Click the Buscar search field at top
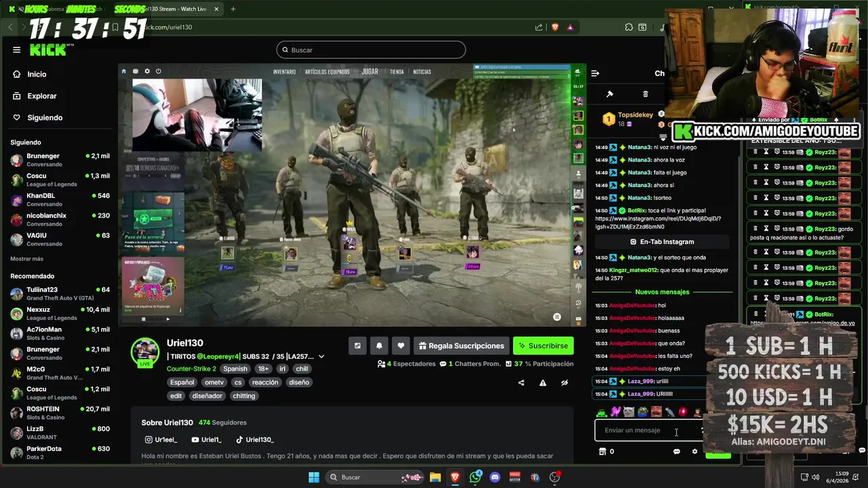Viewport: 868px width, 488px height. [x=371, y=50]
